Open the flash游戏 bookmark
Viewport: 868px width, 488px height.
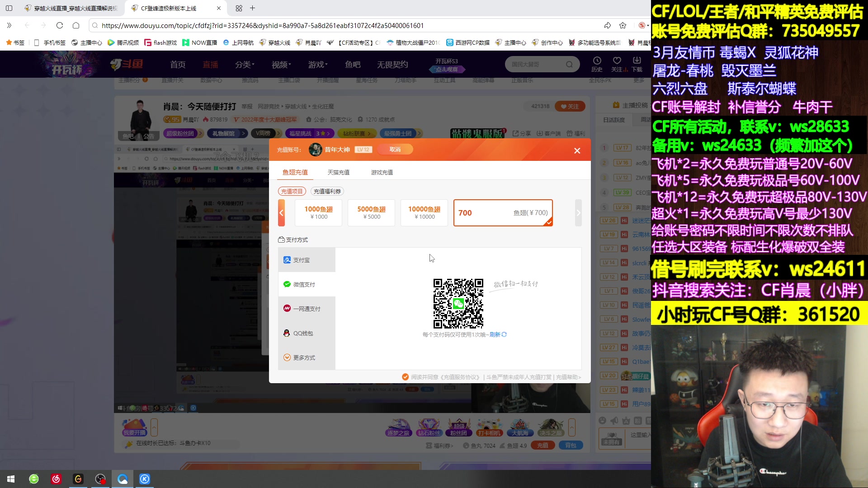pos(160,42)
